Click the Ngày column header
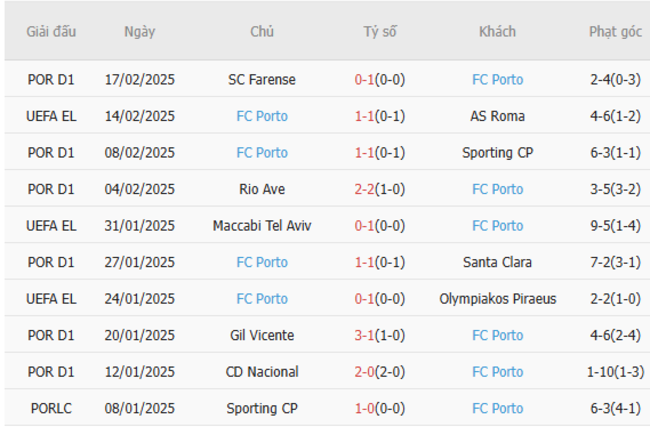 [140, 32]
